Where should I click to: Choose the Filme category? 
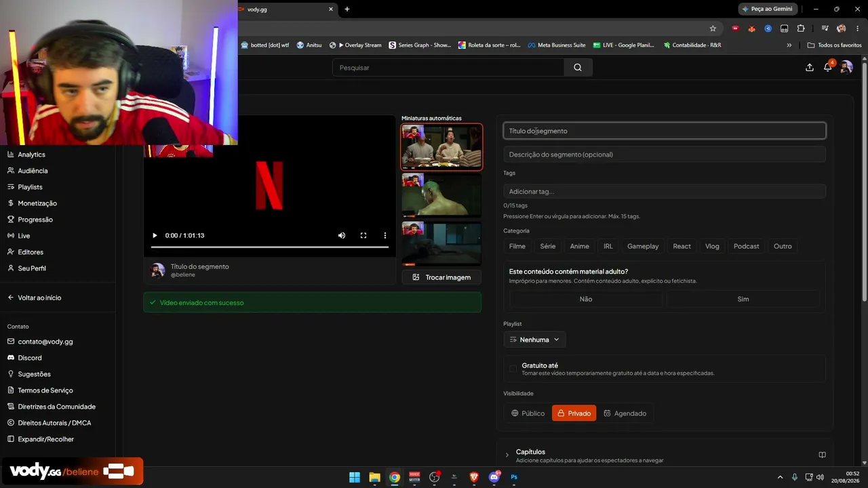click(517, 246)
